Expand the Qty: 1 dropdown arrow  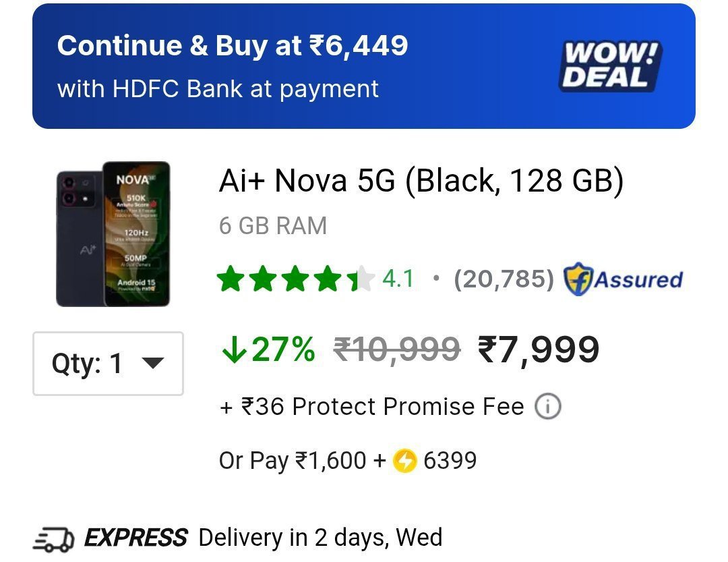coord(153,364)
